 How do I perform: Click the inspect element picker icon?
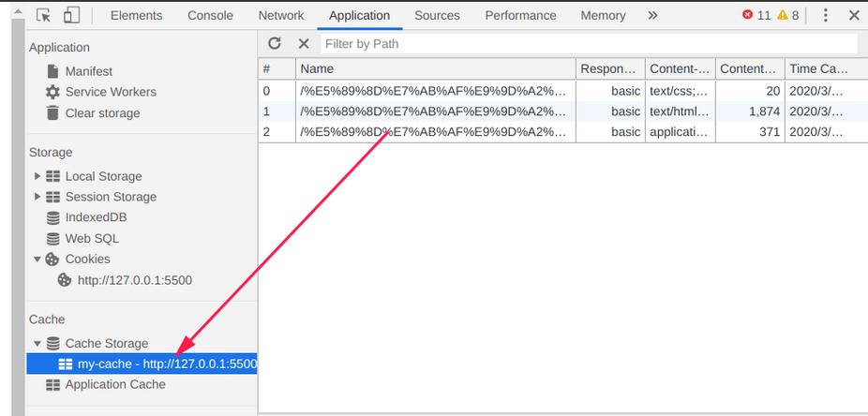tap(44, 15)
